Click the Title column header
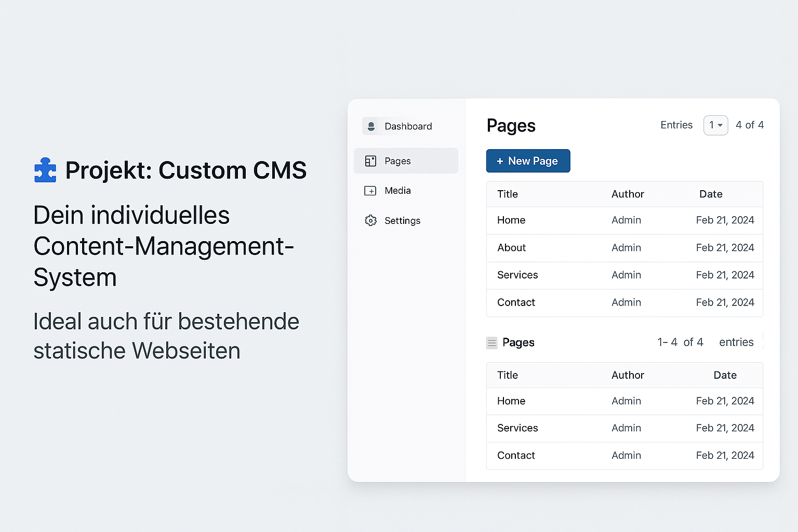 [x=507, y=194]
